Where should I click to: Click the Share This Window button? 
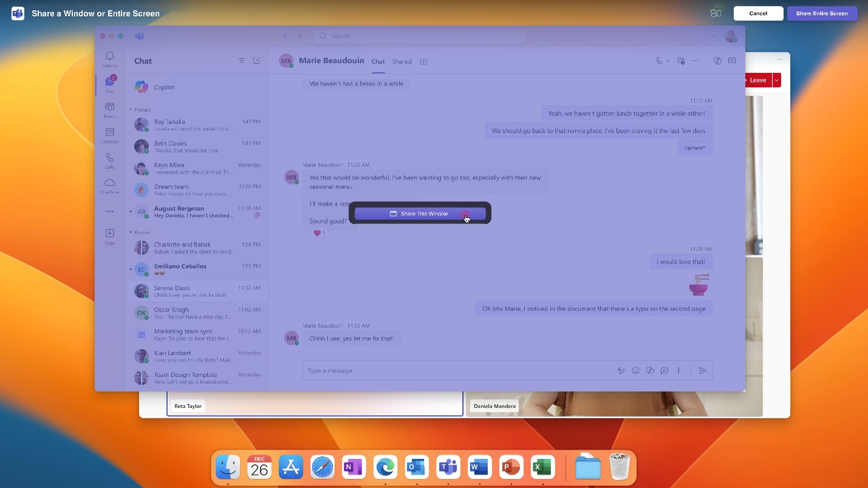pos(419,213)
